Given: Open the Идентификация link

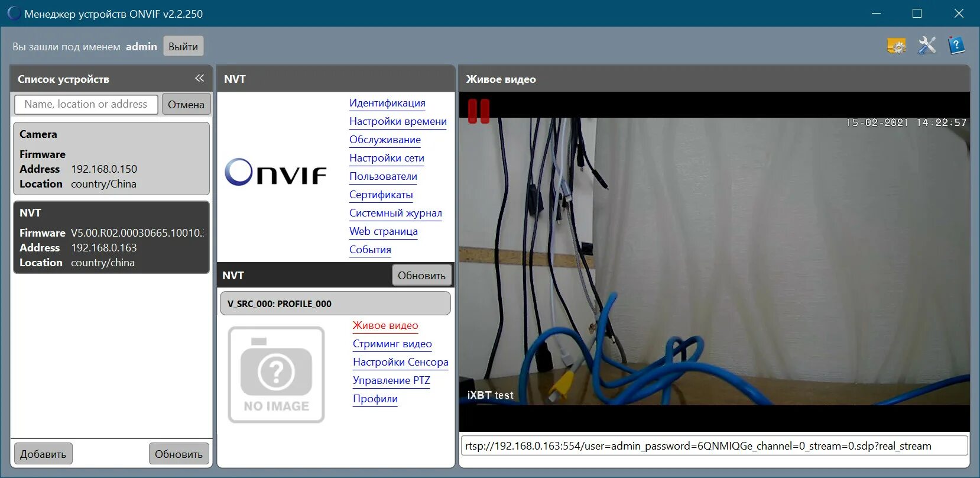Looking at the screenshot, I should pos(387,103).
